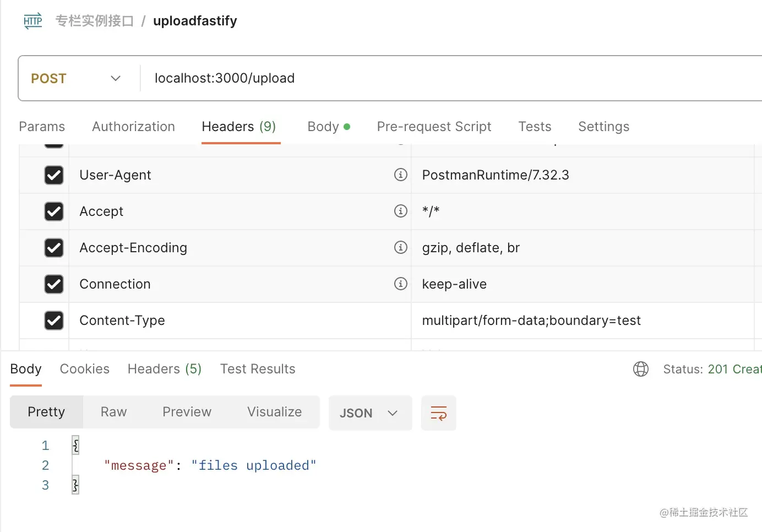
Task: Expand the JSON format dropdown
Action: (370, 413)
